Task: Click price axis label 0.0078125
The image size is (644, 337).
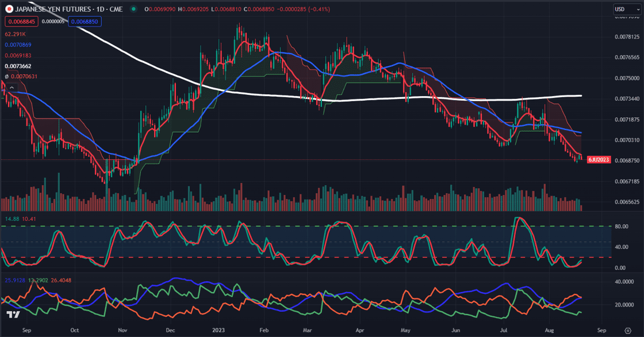Action: [627, 37]
